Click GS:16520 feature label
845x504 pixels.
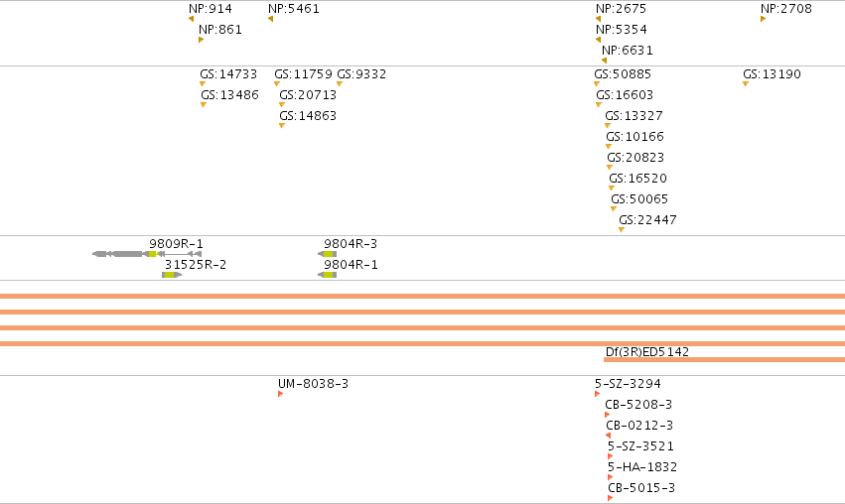638,179
